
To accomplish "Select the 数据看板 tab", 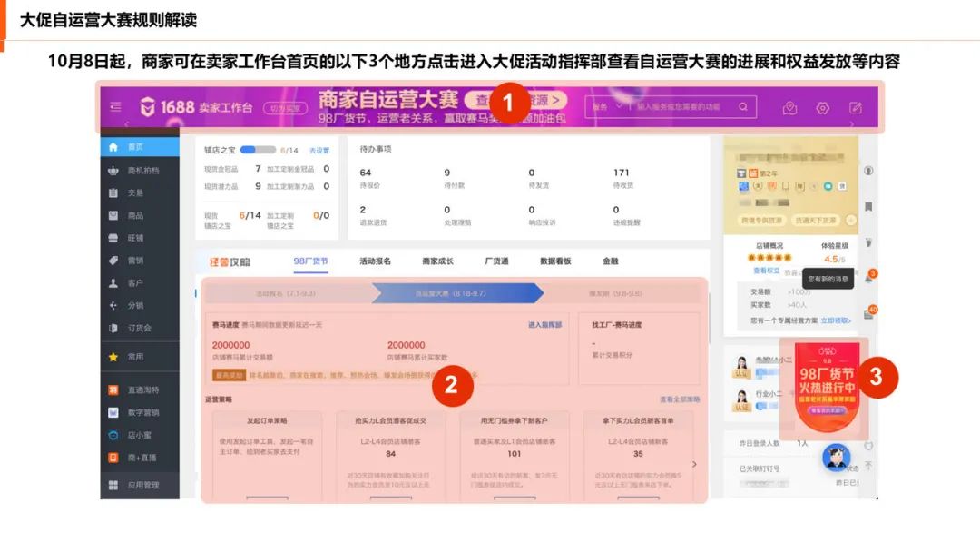I will point(555,261).
